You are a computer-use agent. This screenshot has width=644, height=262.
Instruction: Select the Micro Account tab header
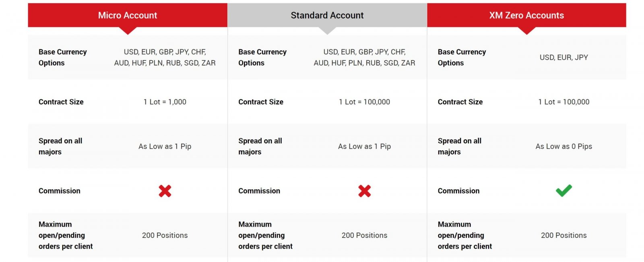pyautogui.click(x=128, y=15)
